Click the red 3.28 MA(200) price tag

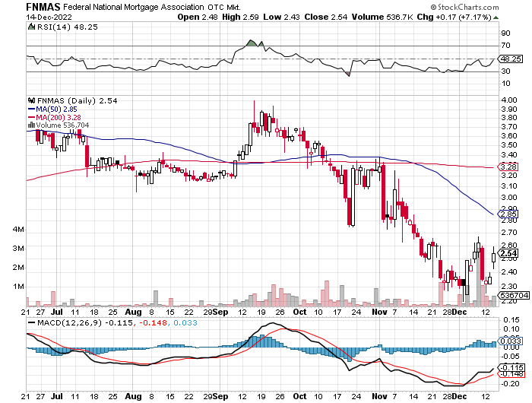pos(508,167)
